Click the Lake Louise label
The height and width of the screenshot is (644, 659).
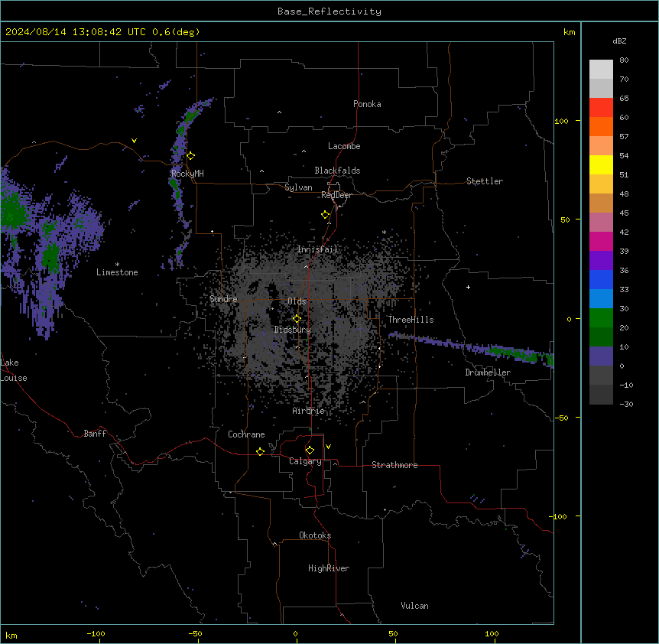click(14, 370)
